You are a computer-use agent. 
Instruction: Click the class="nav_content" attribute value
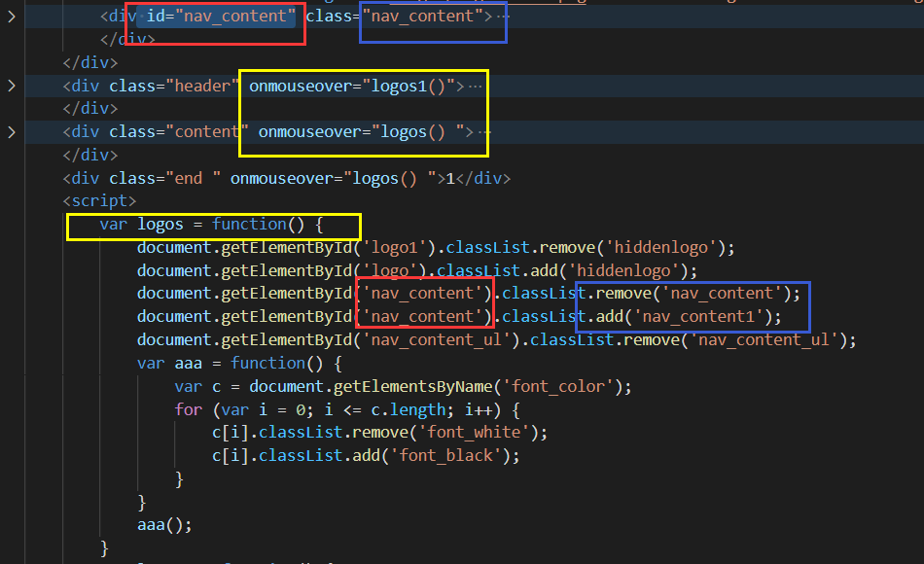[x=422, y=16]
